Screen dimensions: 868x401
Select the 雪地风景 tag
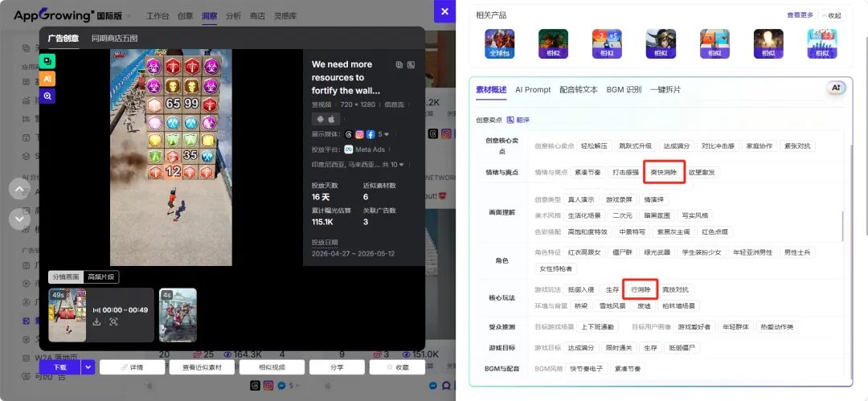[x=612, y=305]
